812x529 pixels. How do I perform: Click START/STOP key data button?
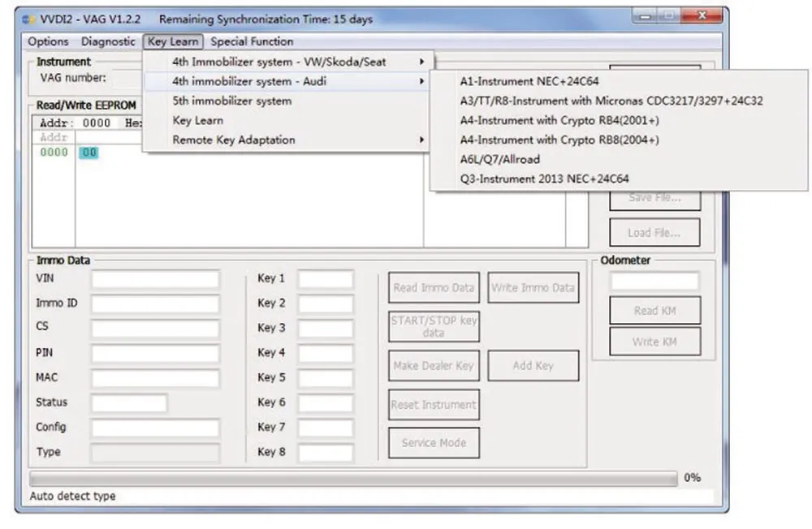point(434,327)
